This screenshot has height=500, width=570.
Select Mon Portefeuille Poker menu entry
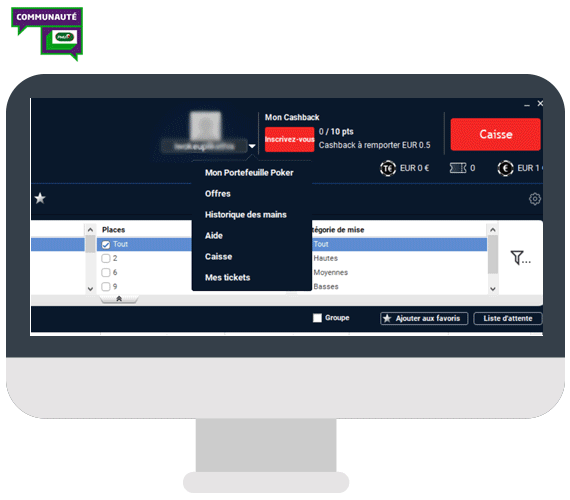(x=249, y=173)
